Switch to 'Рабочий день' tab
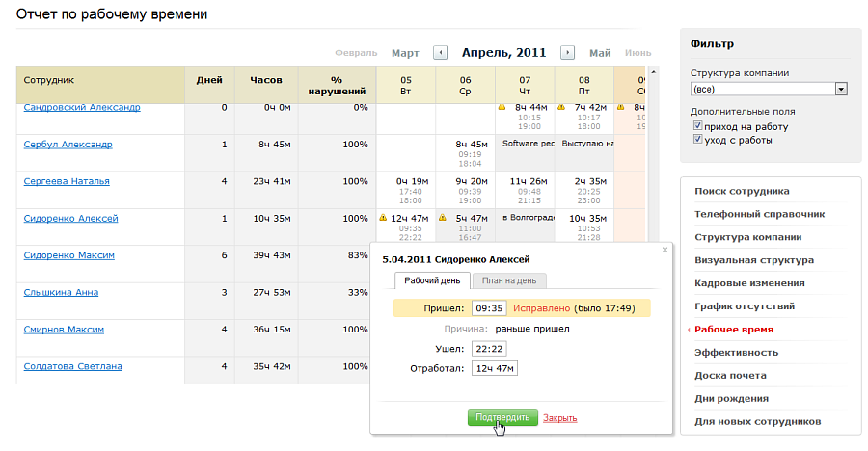Viewport: 868px width, 451px height. [x=432, y=280]
